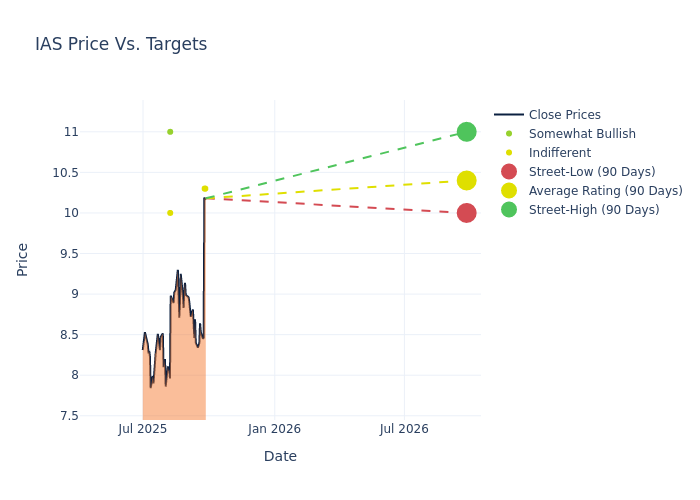Click the green Street-High legend swatch
This screenshot has height=500, width=700.
[x=509, y=210]
